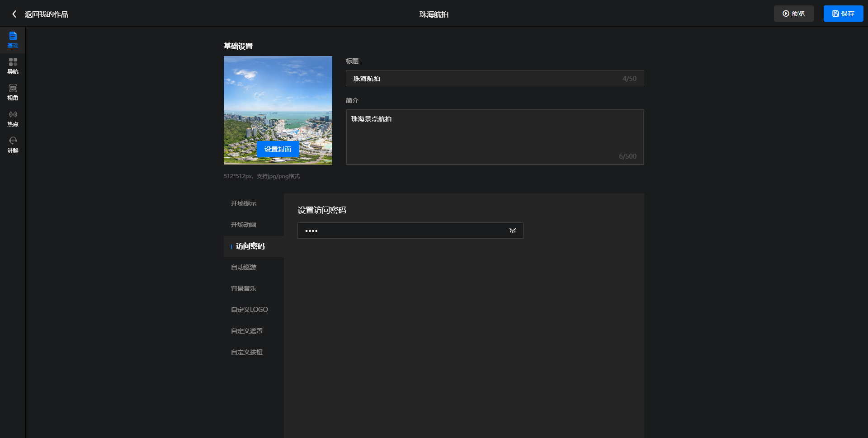Select the 背景音乐 settings tab
This screenshot has width=868, height=438.
pos(244,288)
